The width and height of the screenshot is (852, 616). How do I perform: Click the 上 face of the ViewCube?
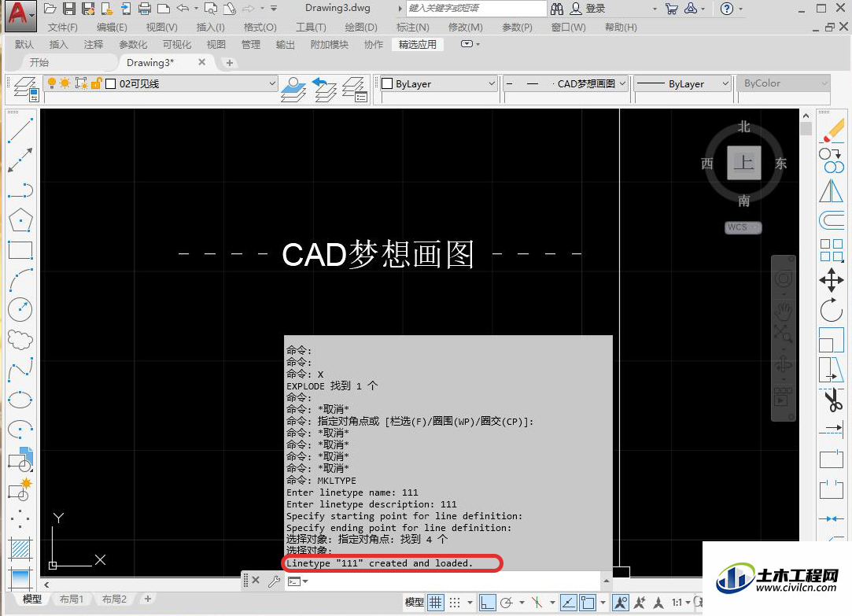tap(744, 162)
